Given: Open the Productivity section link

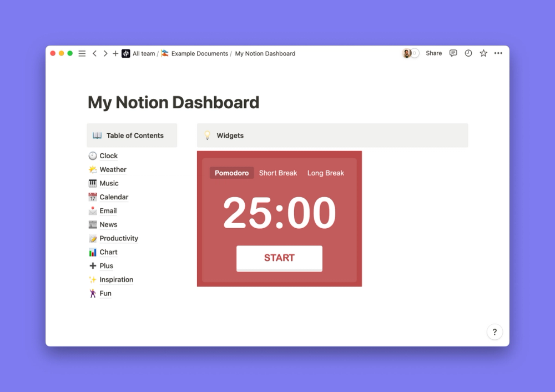Looking at the screenshot, I should pos(119,238).
